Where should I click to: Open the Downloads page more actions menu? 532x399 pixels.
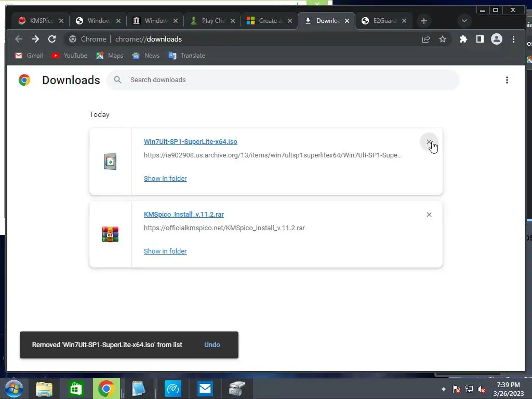507,80
